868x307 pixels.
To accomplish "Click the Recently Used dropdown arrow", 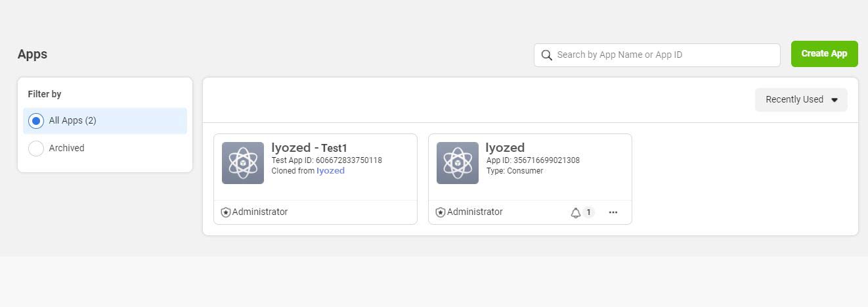I will point(835,100).
